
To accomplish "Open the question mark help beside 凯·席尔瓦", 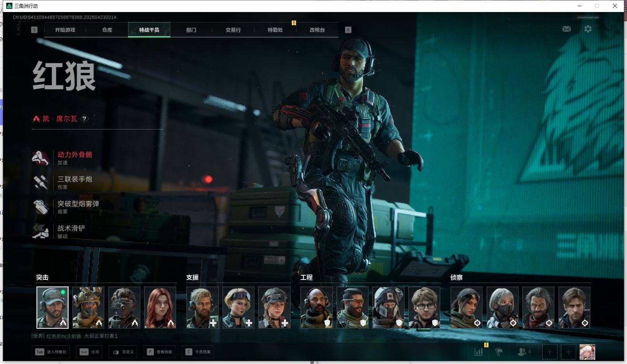I will coord(84,119).
